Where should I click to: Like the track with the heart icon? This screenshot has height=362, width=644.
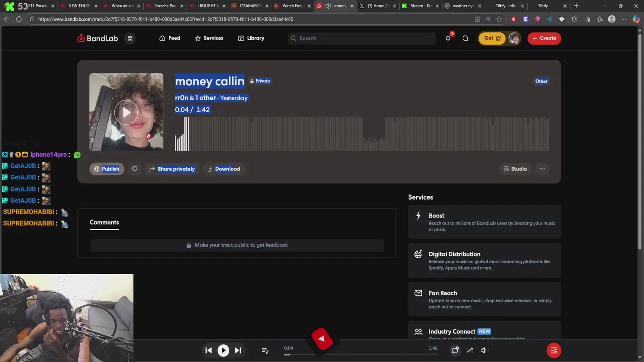point(135,169)
